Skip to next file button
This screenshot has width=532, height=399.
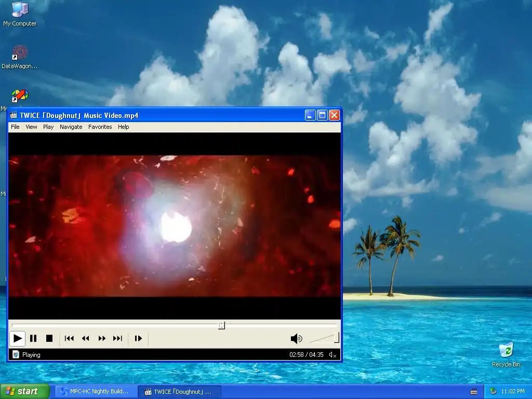(x=118, y=338)
